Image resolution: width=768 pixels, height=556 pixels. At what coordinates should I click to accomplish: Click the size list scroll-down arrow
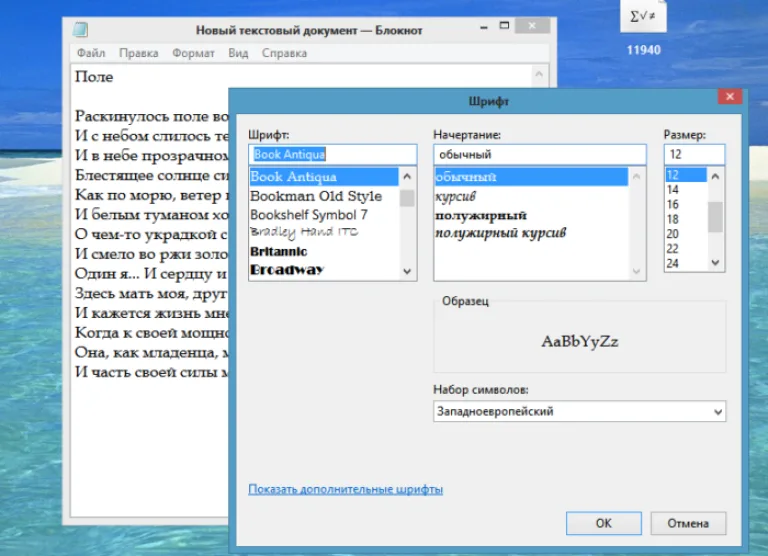[716, 263]
